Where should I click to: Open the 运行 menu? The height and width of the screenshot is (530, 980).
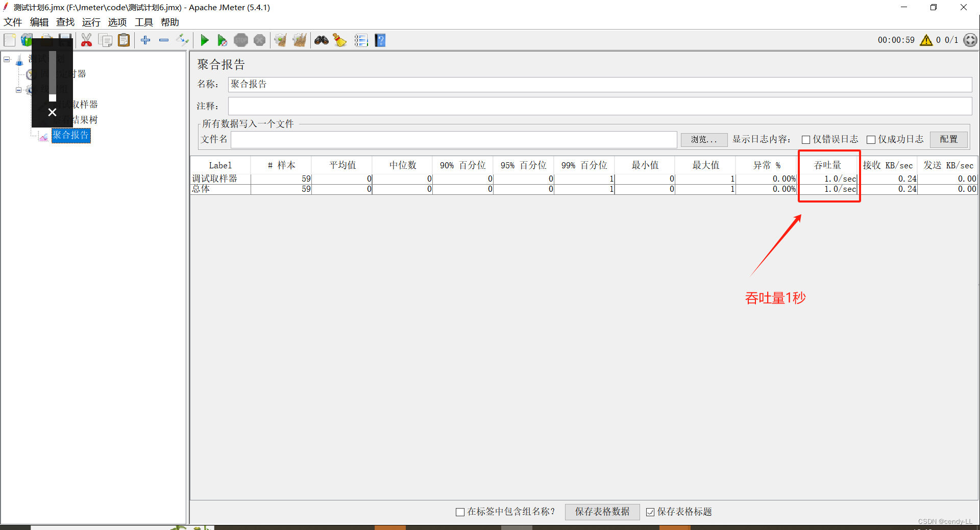tap(91, 22)
